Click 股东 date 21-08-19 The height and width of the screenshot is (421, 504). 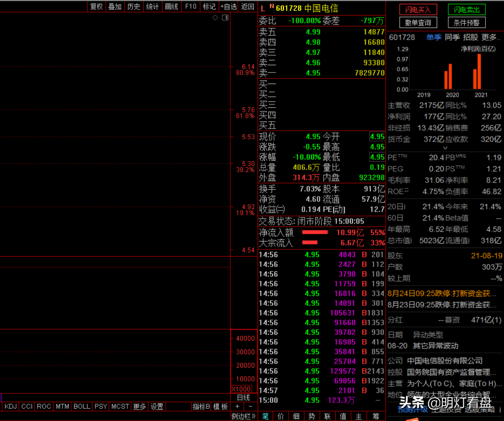click(x=487, y=255)
